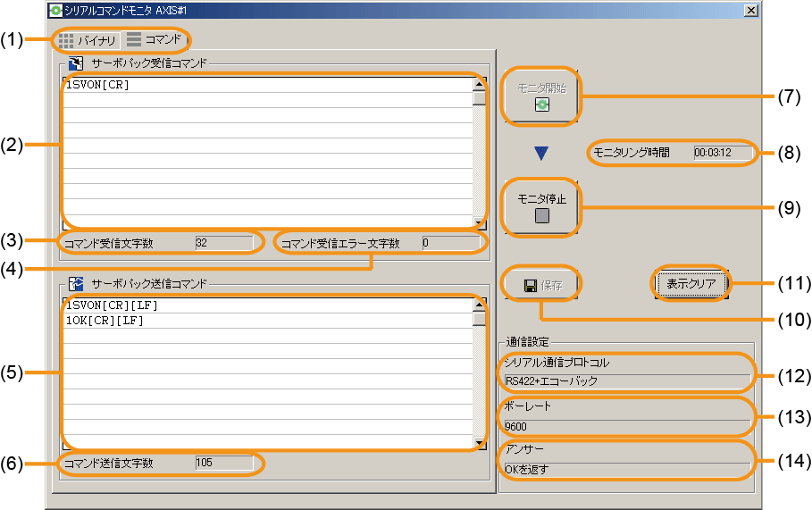Close the serial command monitor window
The width and height of the screenshot is (812, 510).
(x=750, y=10)
